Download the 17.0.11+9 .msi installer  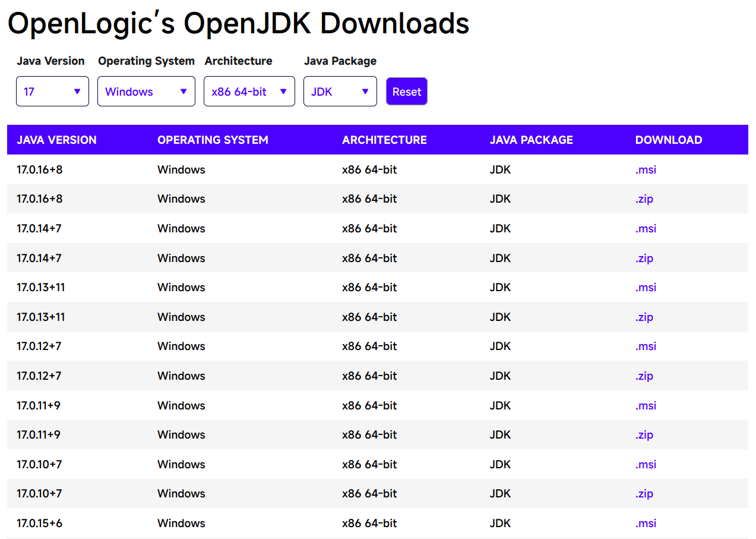pos(646,406)
